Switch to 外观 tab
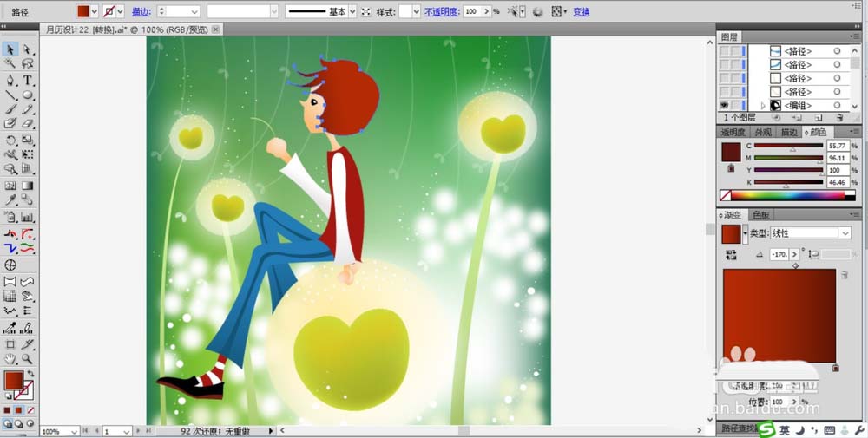 point(763,132)
